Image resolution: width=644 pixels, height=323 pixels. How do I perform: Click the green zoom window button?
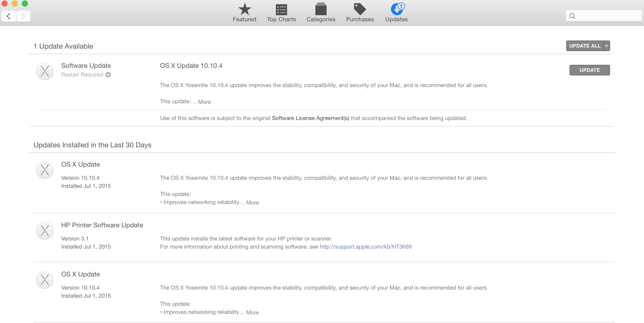coord(25,4)
